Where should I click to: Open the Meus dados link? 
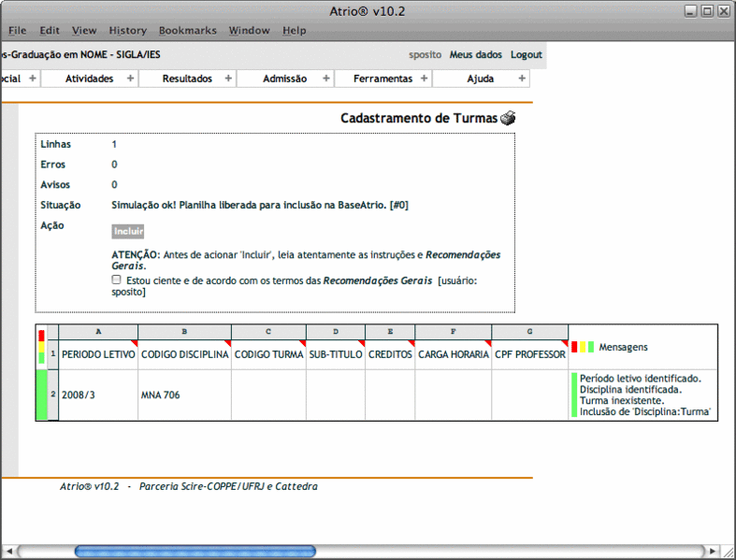point(475,54)
